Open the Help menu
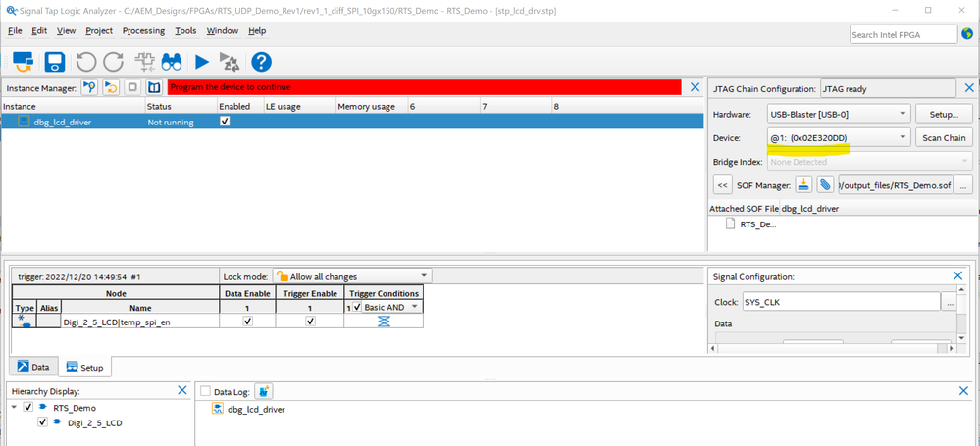The height and width of the screenshot is (446, 980). tap(257, 31)
